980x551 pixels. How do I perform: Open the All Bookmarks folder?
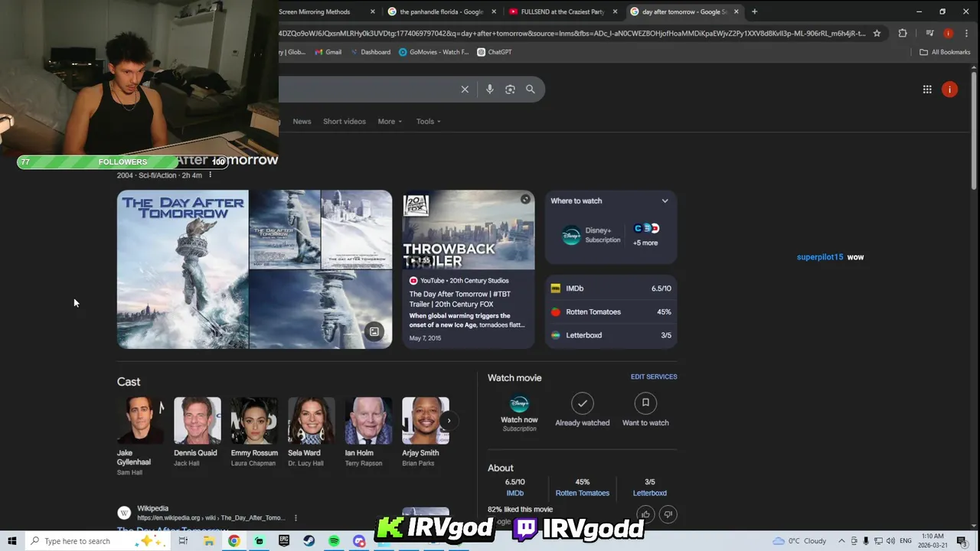coord(945,52)
